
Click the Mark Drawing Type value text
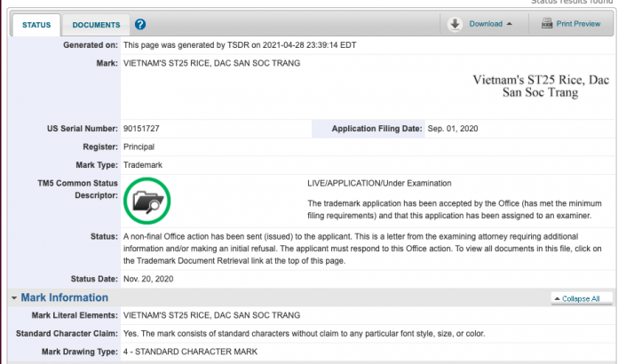190,352
